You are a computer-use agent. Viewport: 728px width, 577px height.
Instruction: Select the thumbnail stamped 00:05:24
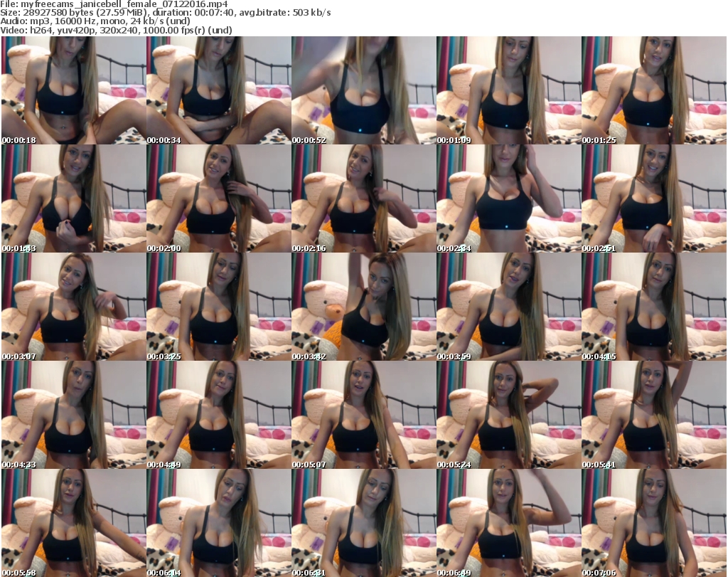click(x=508, y=415)
